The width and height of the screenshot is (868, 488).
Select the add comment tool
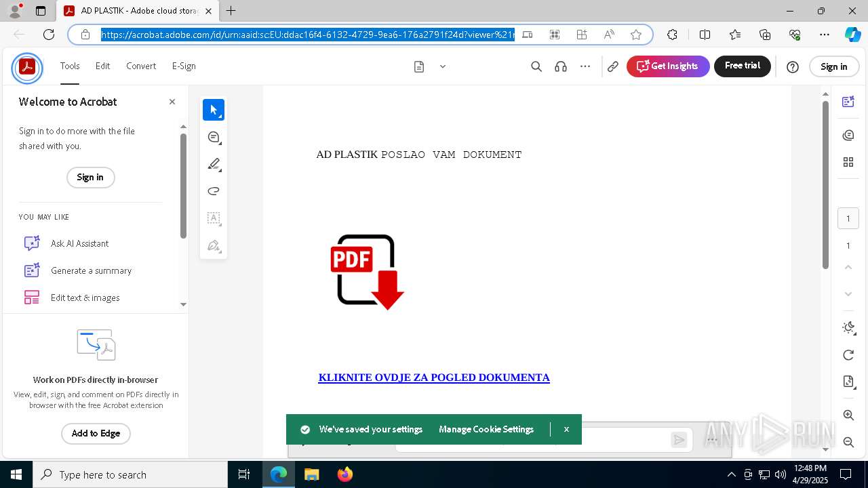(x=214, y=137)
